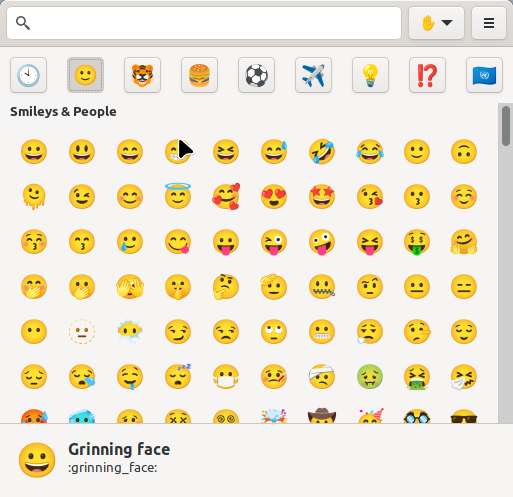Select the dotted line face emoji
The image size is (513, 497).
tap(82, 332)
